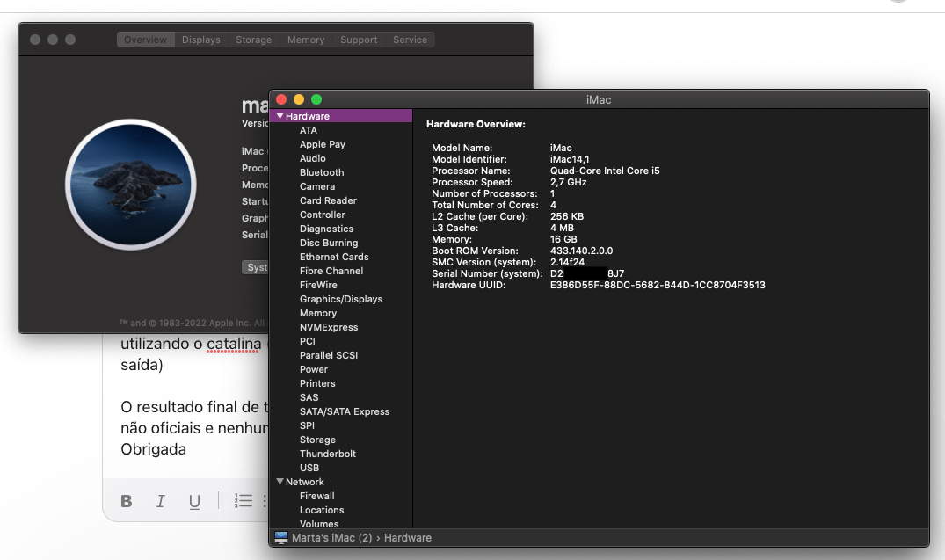Collapse the Hardware section triangle
Image resolution: width=945 pixels, height=560 pixels.
(280, 116)
